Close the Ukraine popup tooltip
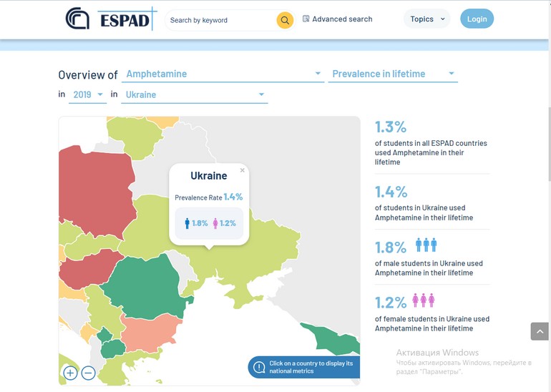This screenshot has height=392, width=551. click(243, 170)
